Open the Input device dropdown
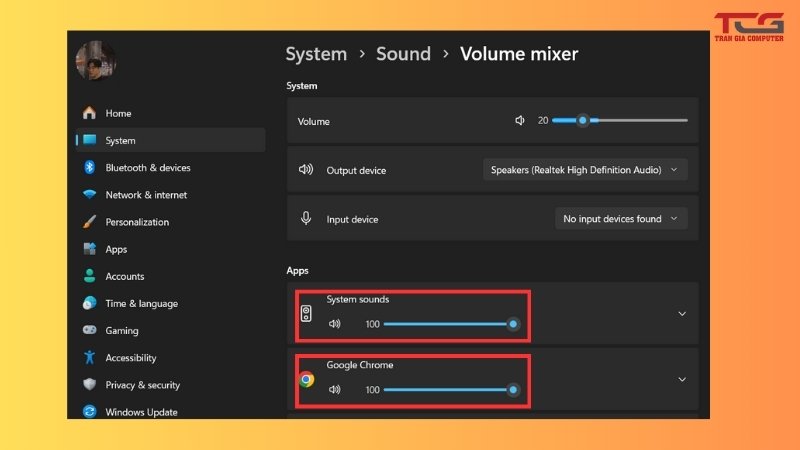 tap(621, 219)
